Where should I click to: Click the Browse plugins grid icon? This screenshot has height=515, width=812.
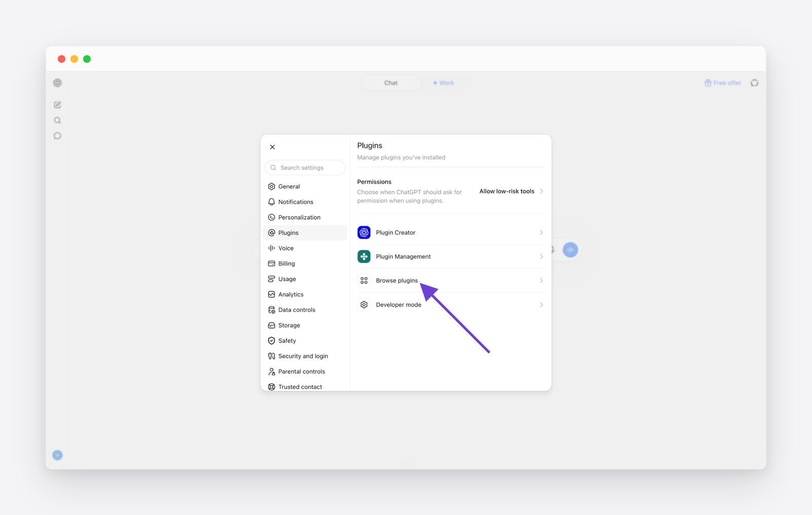(x=364, y=280)
